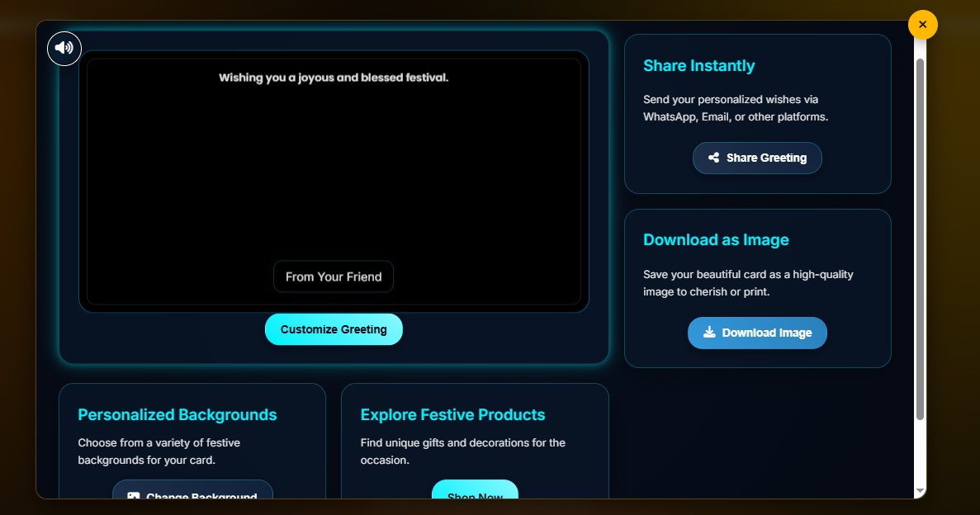The image size is (980, 515).
Task: Click the picture icon in Change Background
Action: 134,495
